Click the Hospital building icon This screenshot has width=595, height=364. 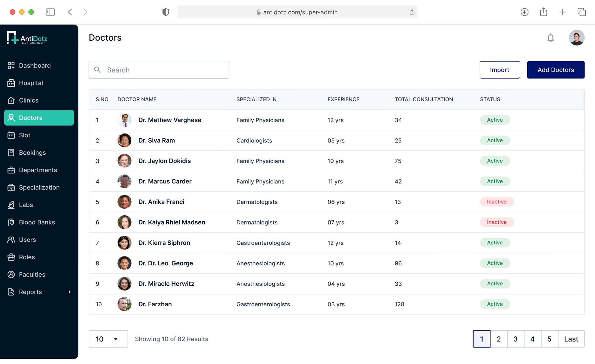coord(11,83)
